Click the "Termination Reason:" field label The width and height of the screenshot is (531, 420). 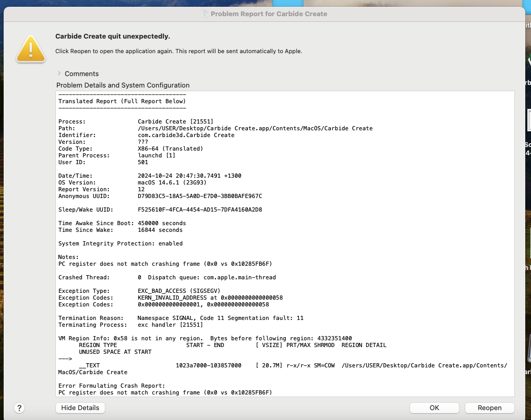(x=91, y=318)
